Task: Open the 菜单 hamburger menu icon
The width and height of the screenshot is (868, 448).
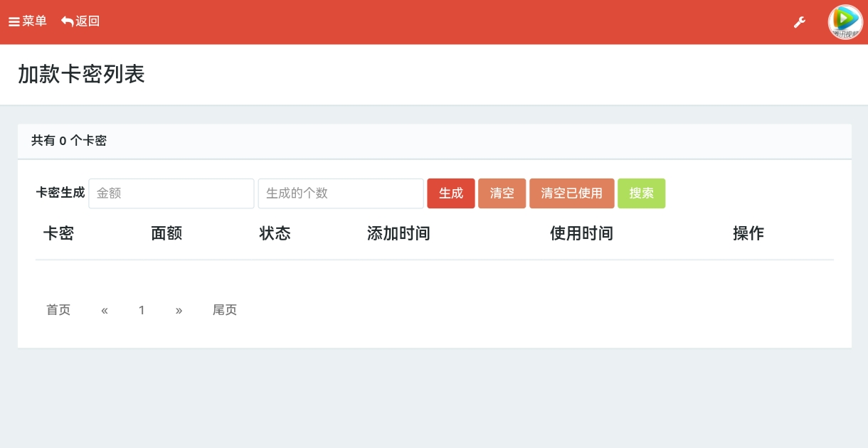Action: pos(14,21)
